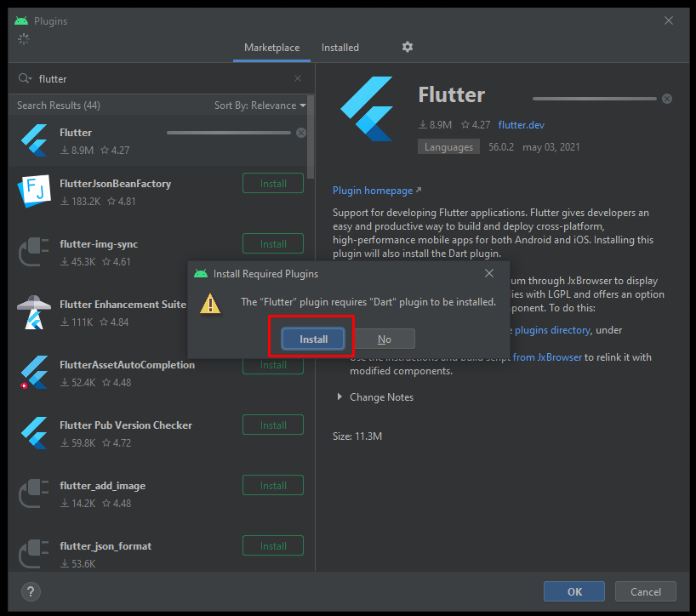Open the plugins directory link
Viewport: 696px width, 616px height.
click(x=552, y=330)
